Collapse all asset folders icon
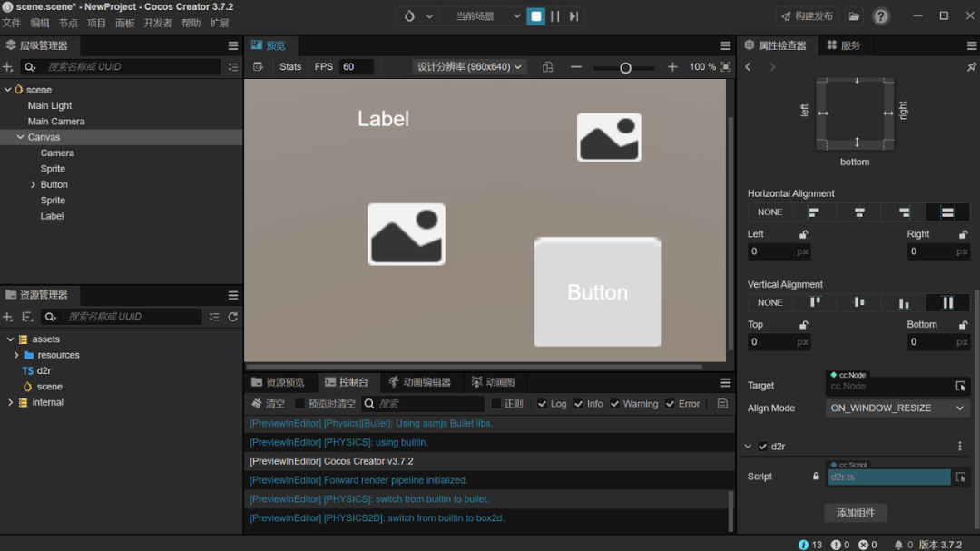 (214, 317)
